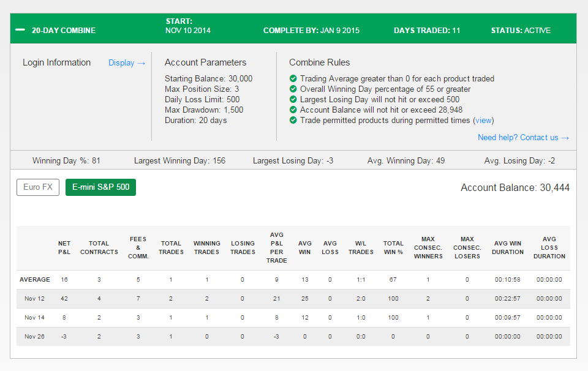588x371 pixels.
Task: Click Largest Losing Day: -3 stat
Action: (293, 161)
